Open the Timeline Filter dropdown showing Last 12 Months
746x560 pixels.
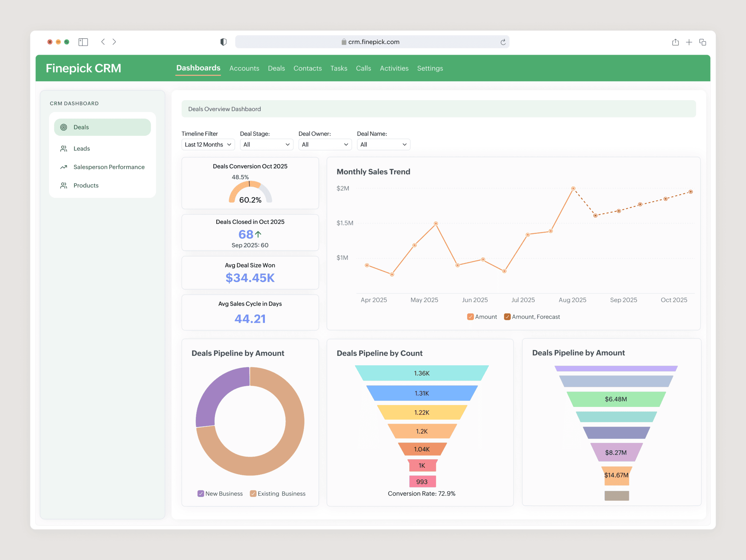click(x=208, y=144)
